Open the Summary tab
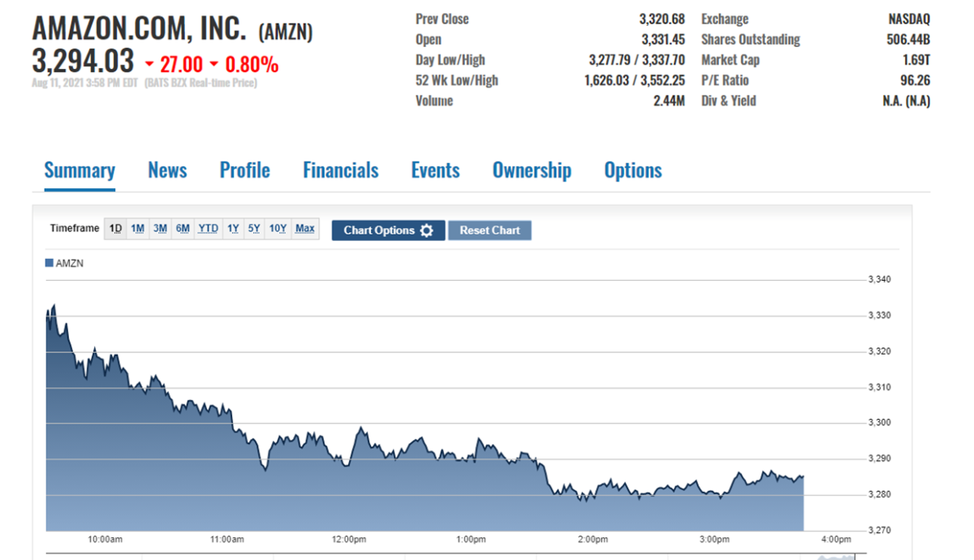974x560 pixels. (x=80, y=170)
